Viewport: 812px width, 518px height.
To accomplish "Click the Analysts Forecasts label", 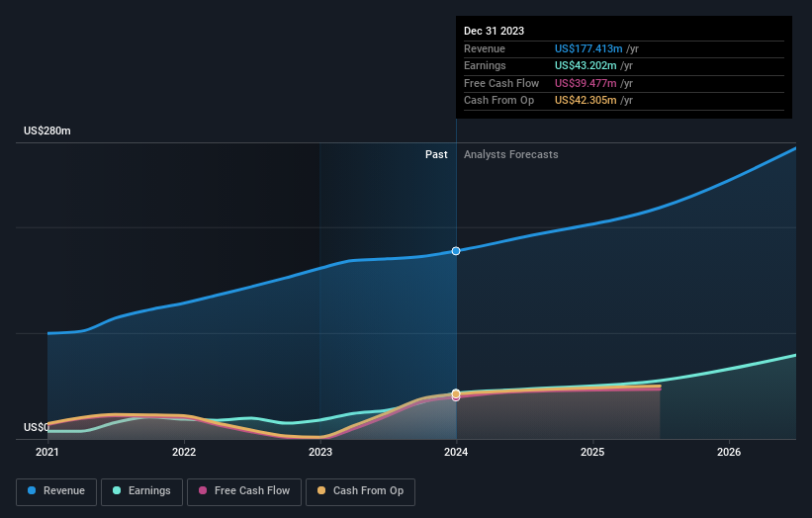I will click(x=511, y=154).
